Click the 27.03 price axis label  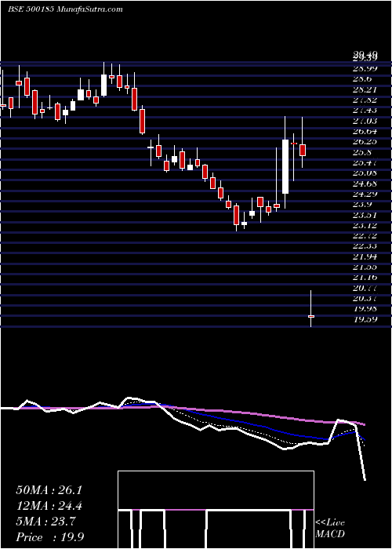(x=365, y=121)
